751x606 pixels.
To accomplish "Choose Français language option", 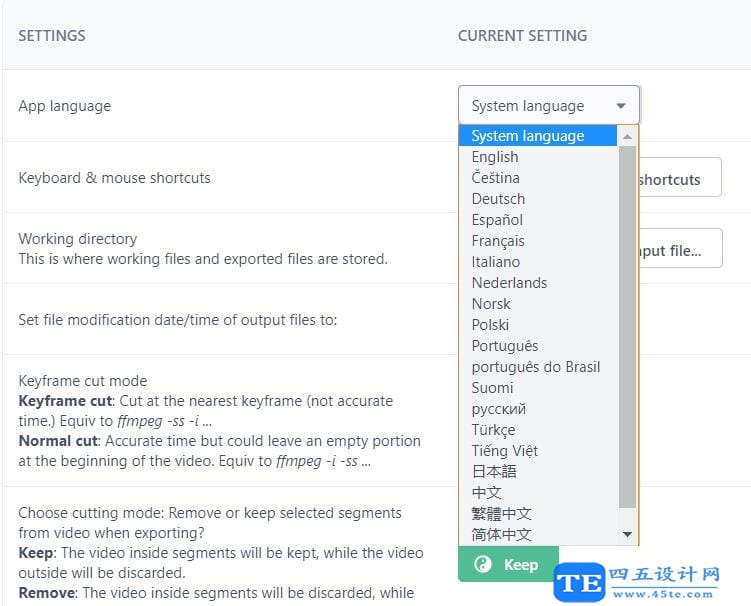I will click(x=498, y=241).
